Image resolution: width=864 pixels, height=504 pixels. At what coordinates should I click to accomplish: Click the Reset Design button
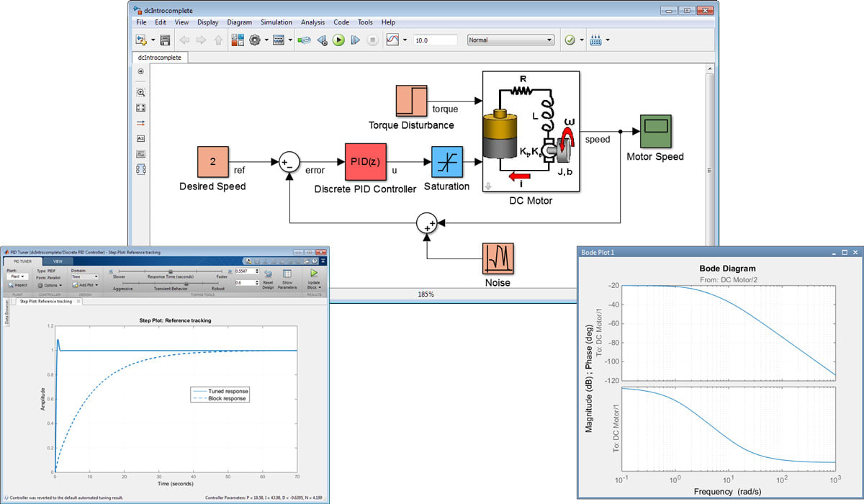tap(268, 277)
